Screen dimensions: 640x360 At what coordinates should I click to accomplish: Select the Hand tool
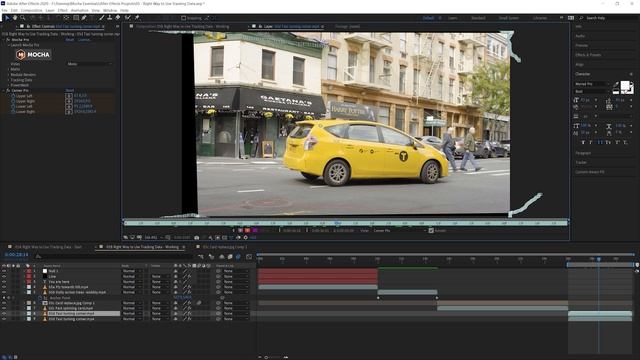[x=15, y=18]
